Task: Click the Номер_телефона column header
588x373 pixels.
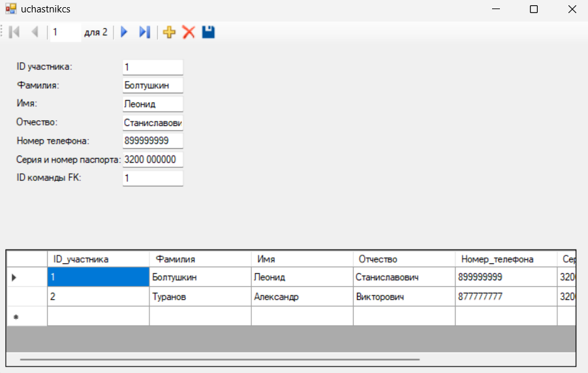Action: click(506, 259)
